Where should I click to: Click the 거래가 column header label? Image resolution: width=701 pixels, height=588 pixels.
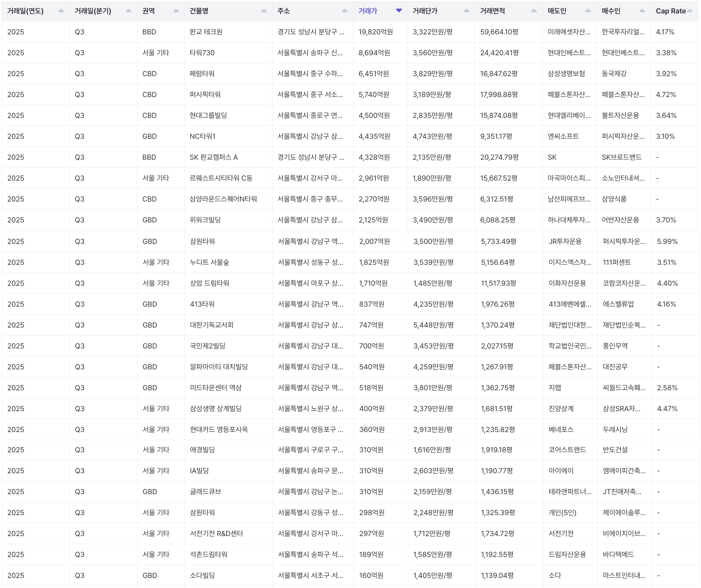(x=367, y=11)
